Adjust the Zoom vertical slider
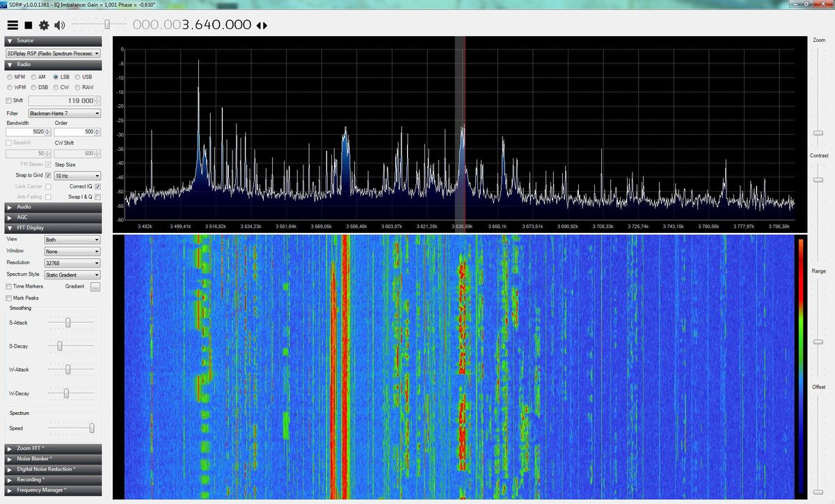Screen dimensions: 835x504 click(x=819, y=132)
